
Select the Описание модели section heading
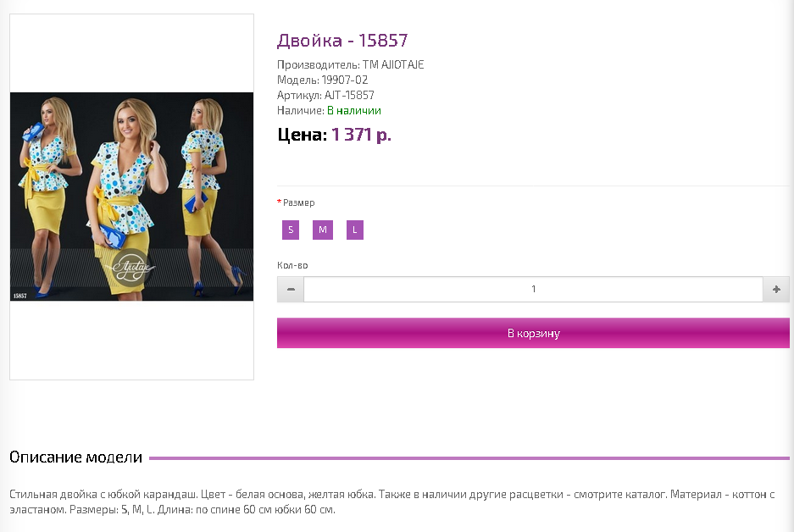click(x=75, y=457)
